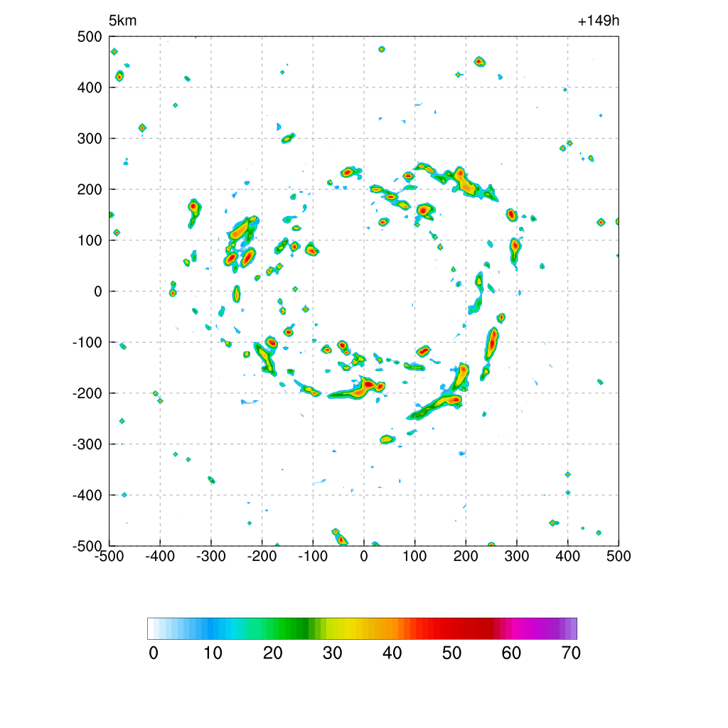Click the colorbar value "30"
This screenshot has height=728, width=728.
(x=333, y=653)
